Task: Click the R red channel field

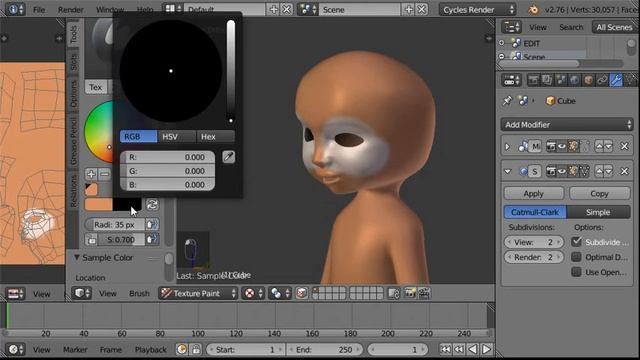Action: (167, 157)
